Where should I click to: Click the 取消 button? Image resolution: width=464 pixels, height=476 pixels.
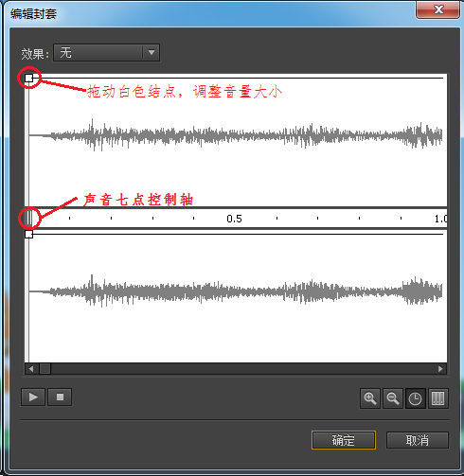pos(418,440)
